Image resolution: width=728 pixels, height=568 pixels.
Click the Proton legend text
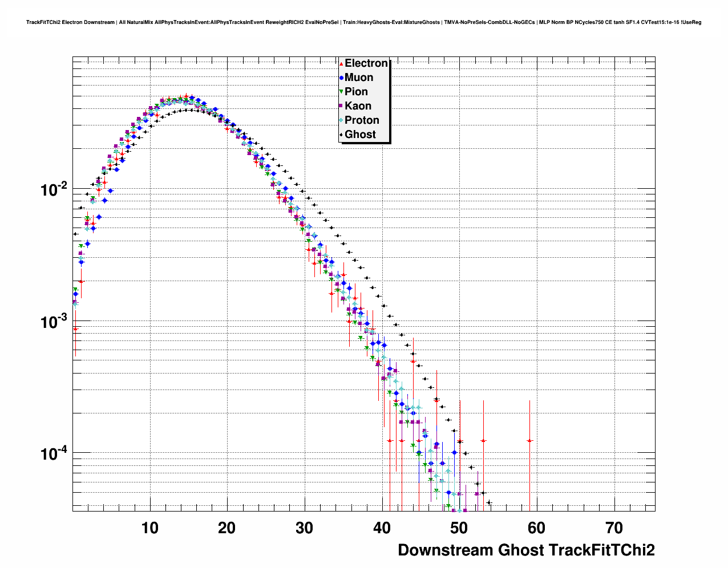click(x=362, y=120)
